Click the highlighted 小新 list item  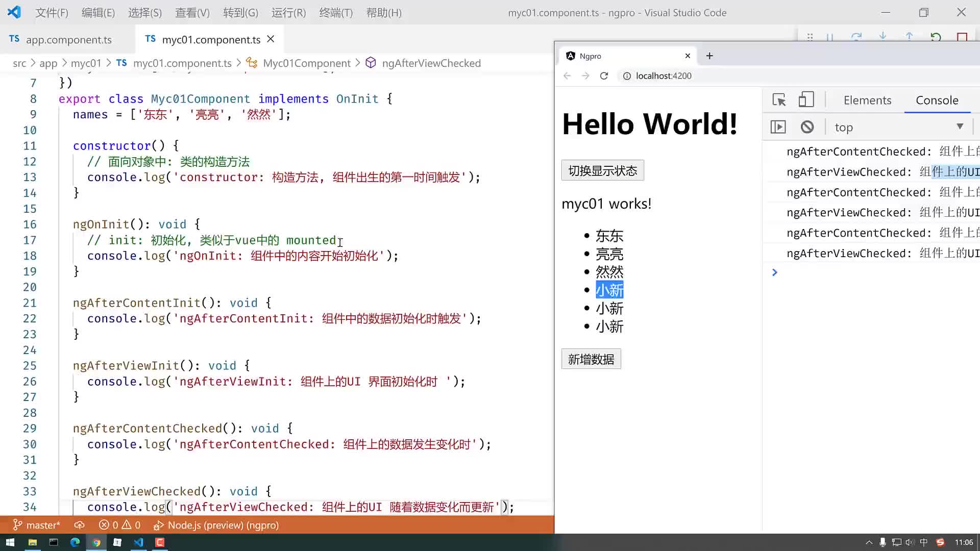pyautogui.click(x=609, y=290)
